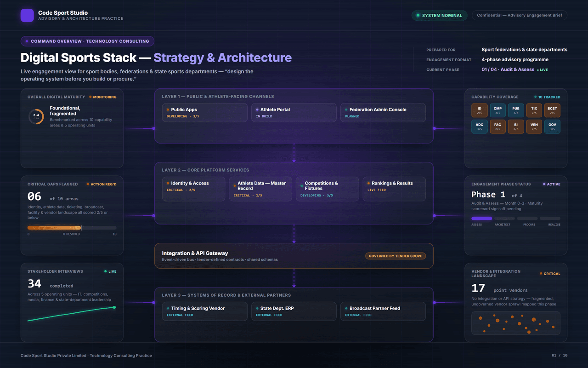Click the critical gaps threshold progress bar

72,228
